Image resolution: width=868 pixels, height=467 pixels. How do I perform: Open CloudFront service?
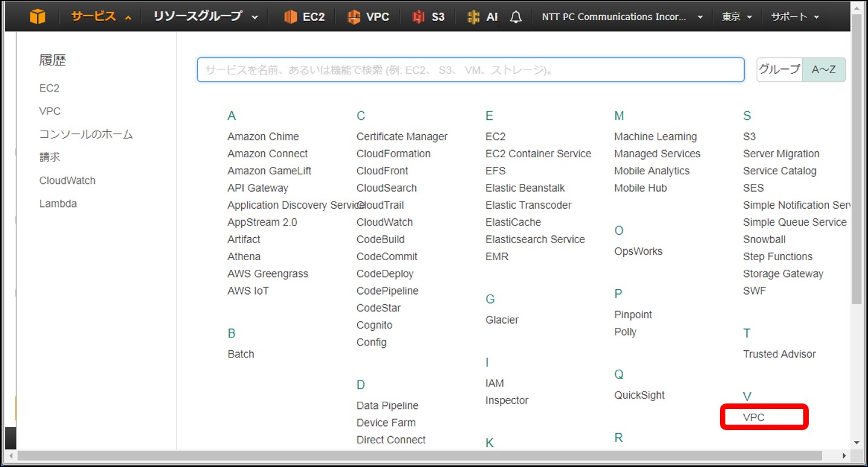(382, 171)
